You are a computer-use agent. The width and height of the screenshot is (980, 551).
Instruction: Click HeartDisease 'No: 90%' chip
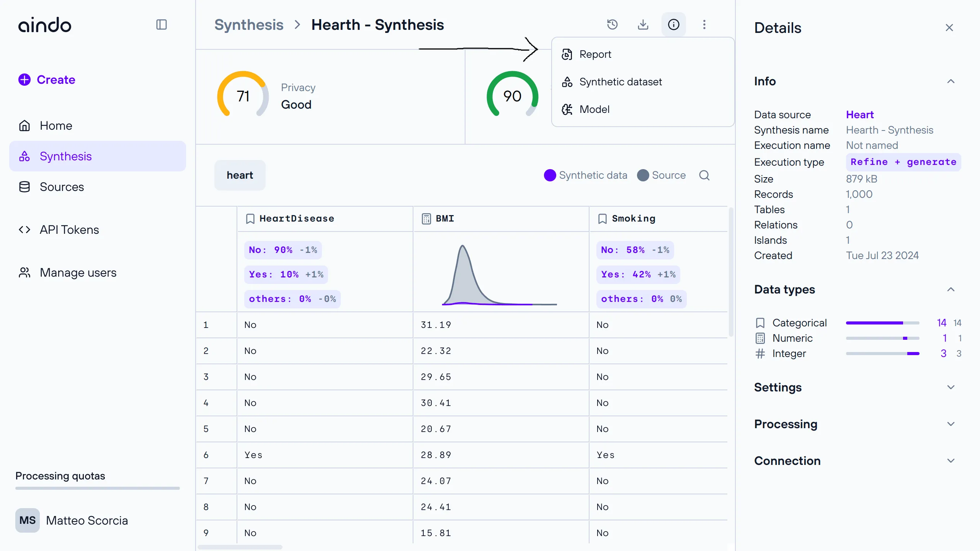tap(283, 250)
